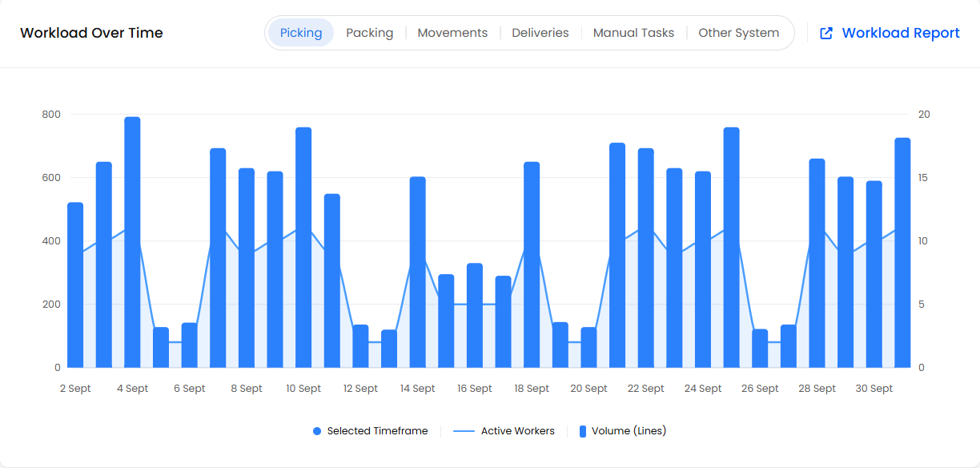Click the volume bar for 18 Sept
Viewport: 980px width, 468px height.
(532, 265)
